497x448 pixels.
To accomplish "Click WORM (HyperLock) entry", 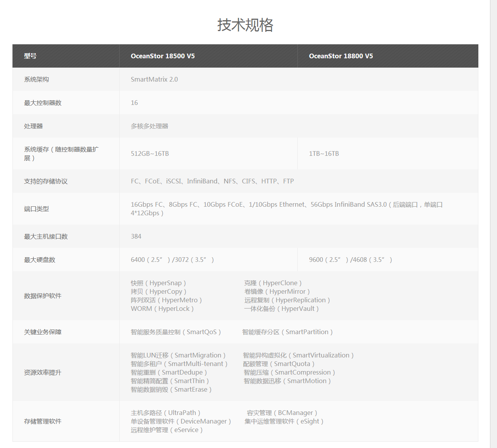I will (x=162, y=309).
